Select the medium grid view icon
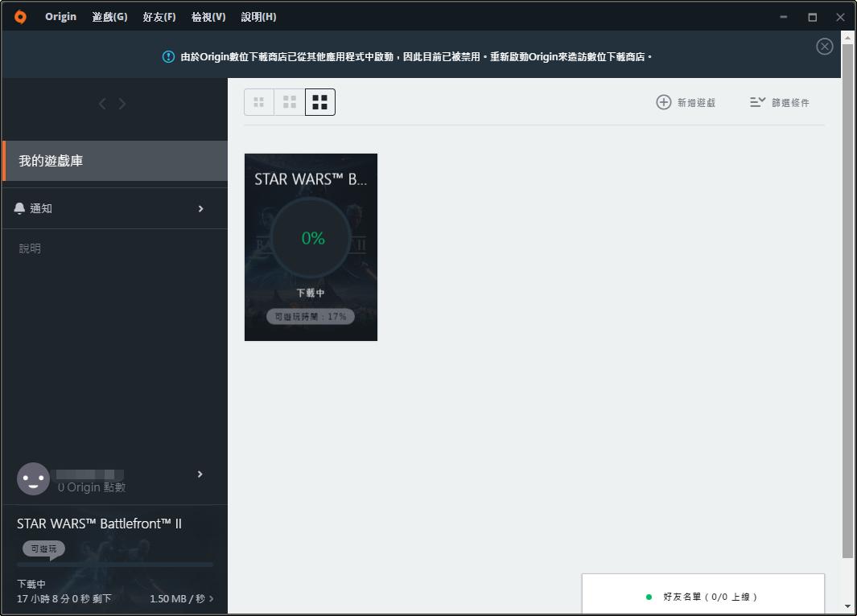Image resolution: width=857 pixels, height=616 pixels. 289,101
